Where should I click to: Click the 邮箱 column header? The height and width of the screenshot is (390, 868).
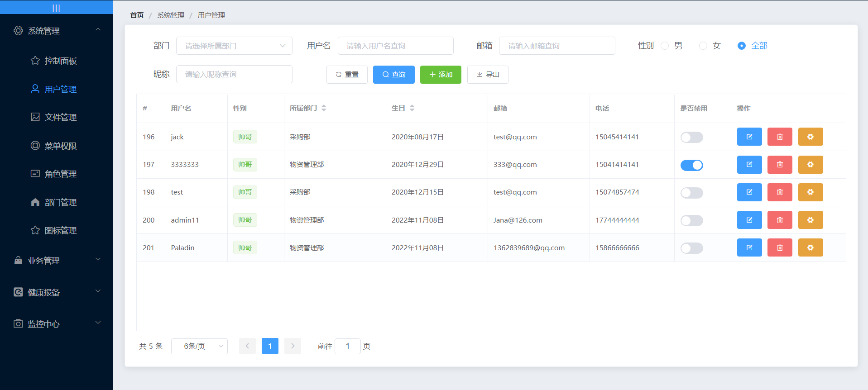click(500, 108)
